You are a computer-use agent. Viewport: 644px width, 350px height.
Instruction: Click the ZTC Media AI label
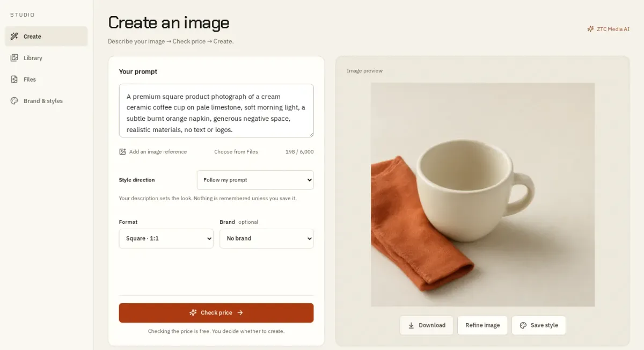(613, 29)
